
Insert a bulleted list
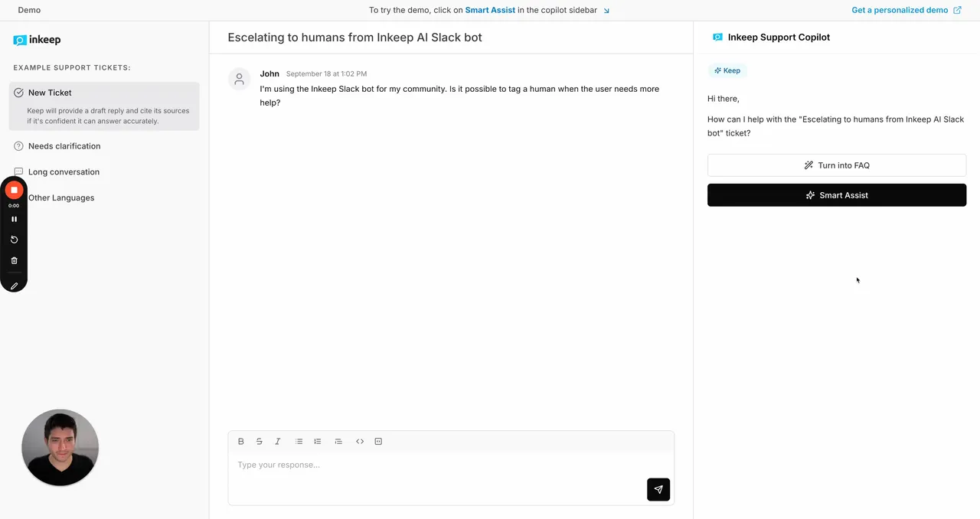(x=299, y=442)
